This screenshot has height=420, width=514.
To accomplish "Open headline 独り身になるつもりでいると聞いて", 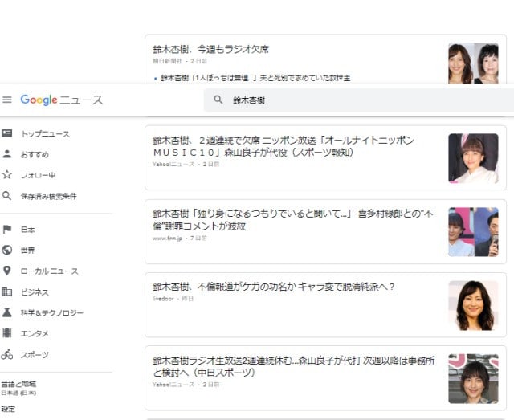I will [x=293, y=220].
